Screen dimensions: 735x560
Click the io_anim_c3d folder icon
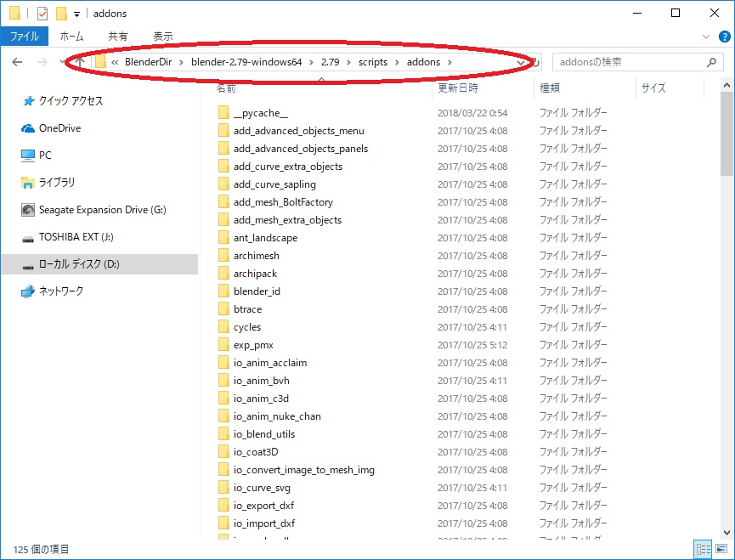223,399
